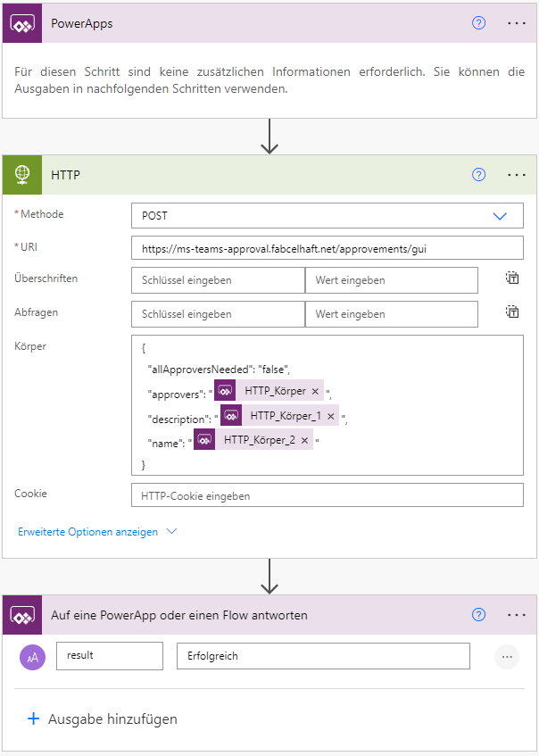Click the Erweiterte Optionen anzeigen link
539x756 pixels.
click(x=89, y=531)
